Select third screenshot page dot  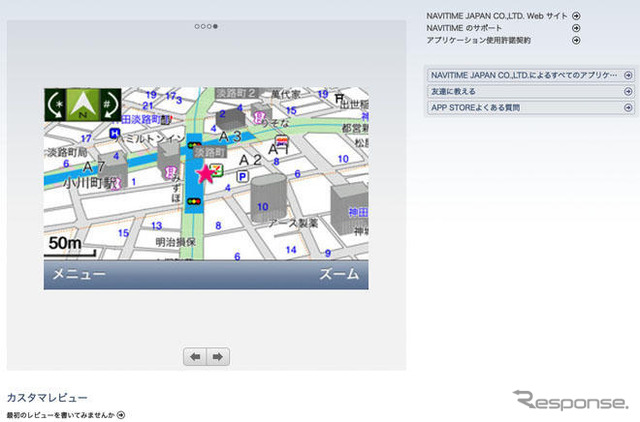pos(209,27)
